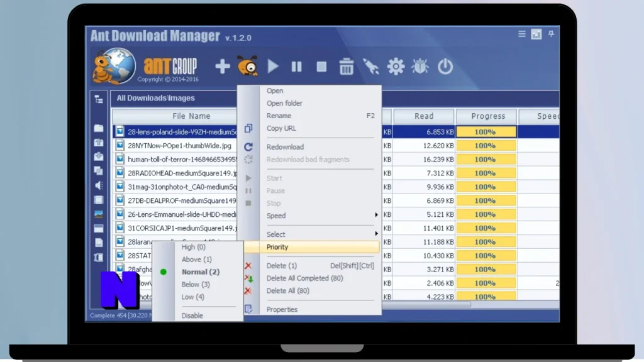
Task: Select the audio speaker category in sidebar
Action: pyautogui.click(x=99, y=185)
